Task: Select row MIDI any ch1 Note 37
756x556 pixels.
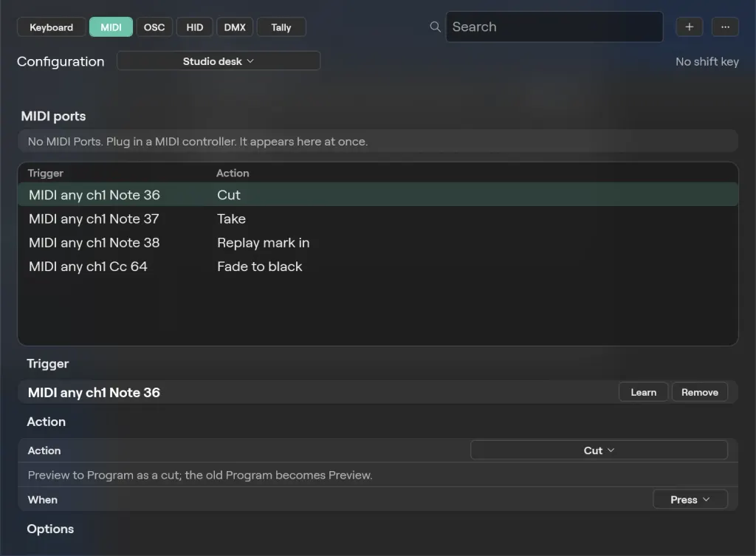Action: tap(378, 219)
